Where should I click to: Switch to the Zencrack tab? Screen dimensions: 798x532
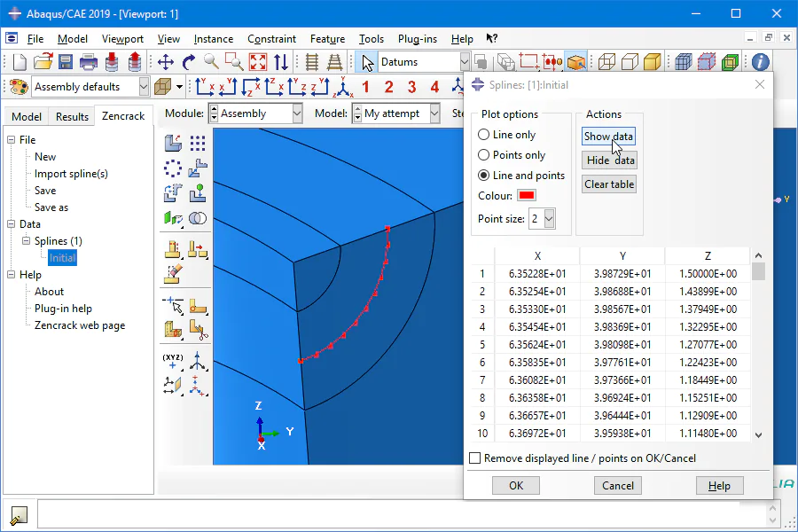tap(123, 115)
